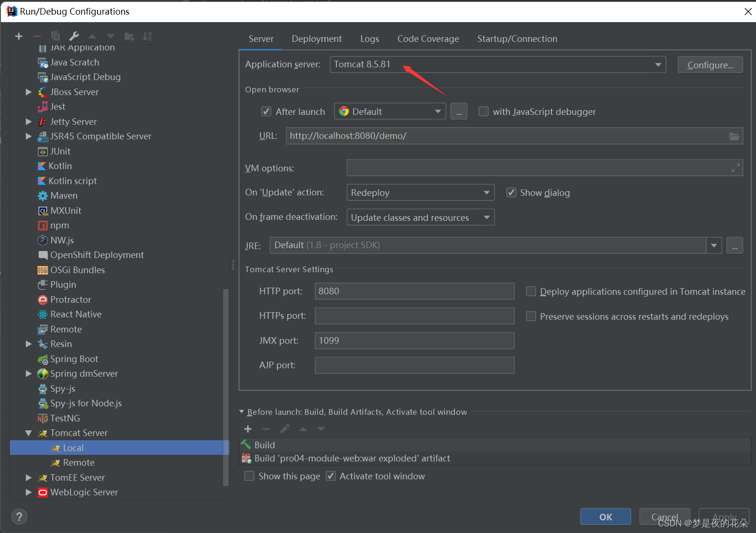The width and height of the screenshot is (756, 533).
Task: Expand the Jetty Server node
Action: click(x=29, y=121)
